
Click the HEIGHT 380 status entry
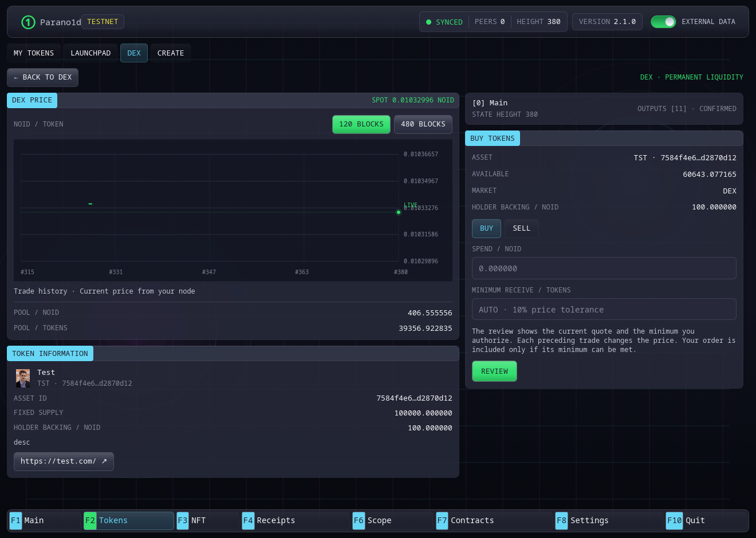pos(538,22)
